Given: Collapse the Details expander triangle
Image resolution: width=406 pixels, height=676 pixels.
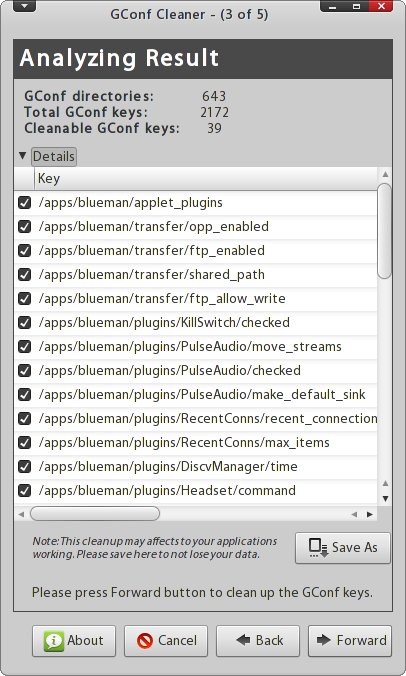Looking at the screenshot, I should point(22,155).
